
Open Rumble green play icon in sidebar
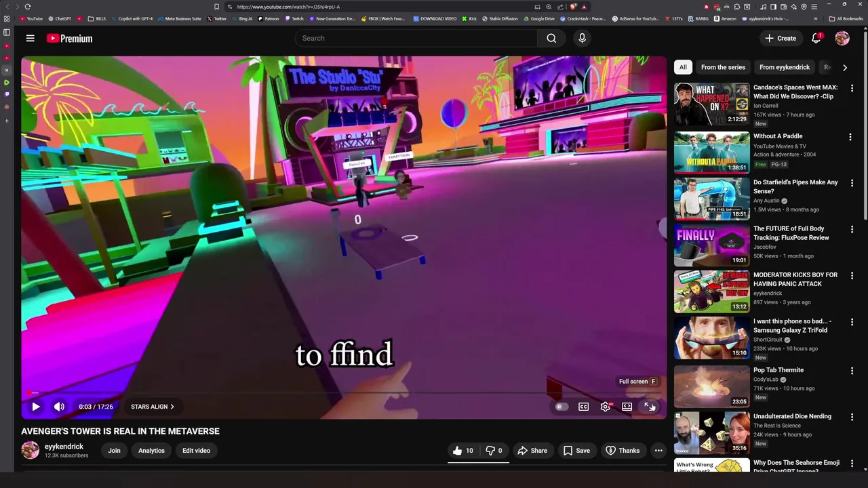click(7, 82)
